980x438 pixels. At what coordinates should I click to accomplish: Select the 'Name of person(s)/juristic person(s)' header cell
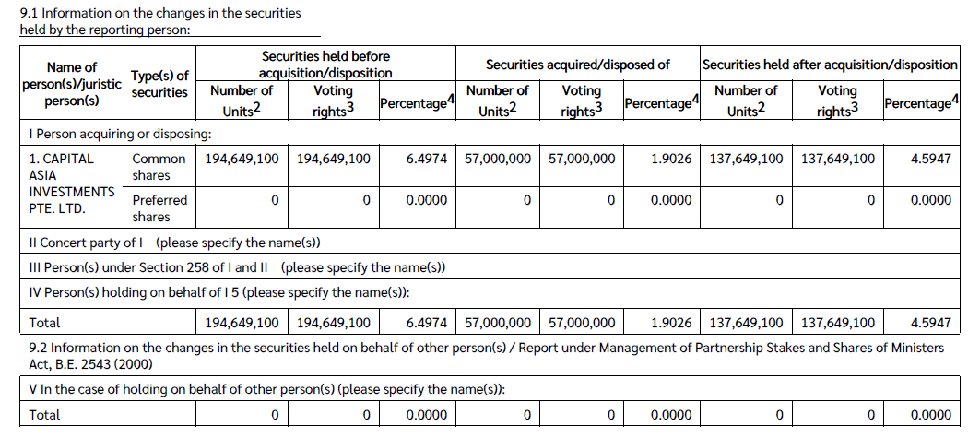[71, 84]
